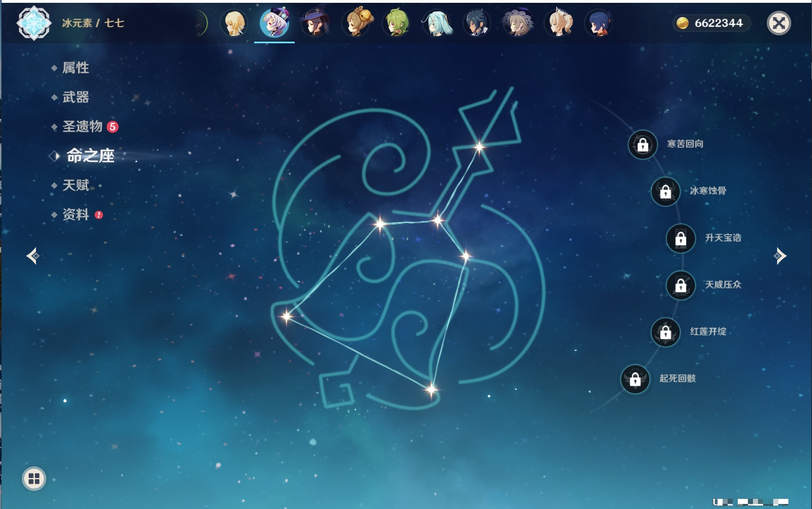Viewport: 812px width, 509px height.
Task: Click the leftmost constellation star node
Action: (287, 316)
